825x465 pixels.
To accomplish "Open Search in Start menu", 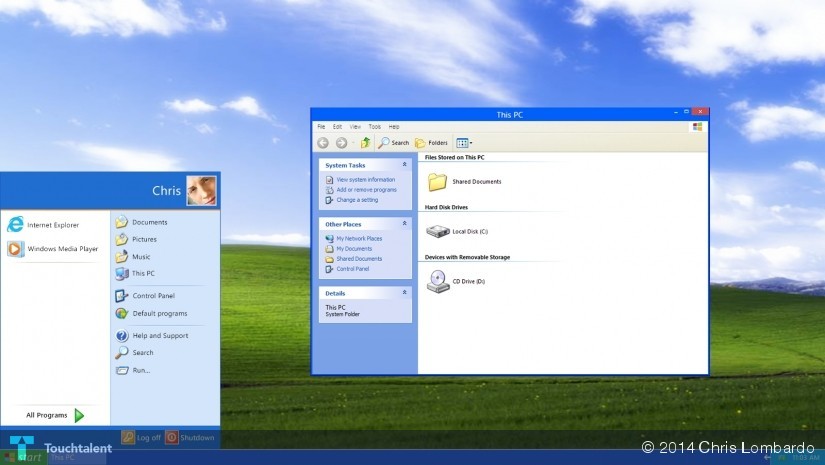I will point(135,352).
